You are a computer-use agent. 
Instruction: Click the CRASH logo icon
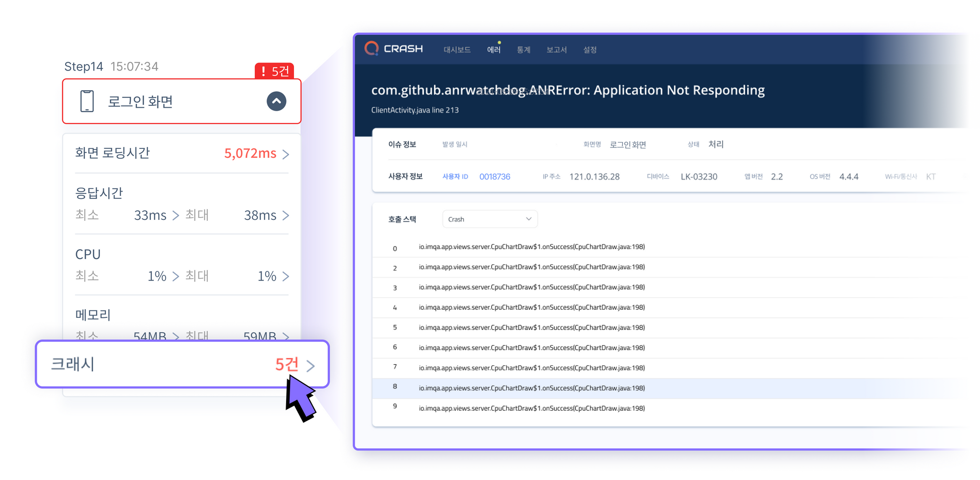(x=372, y=48)
